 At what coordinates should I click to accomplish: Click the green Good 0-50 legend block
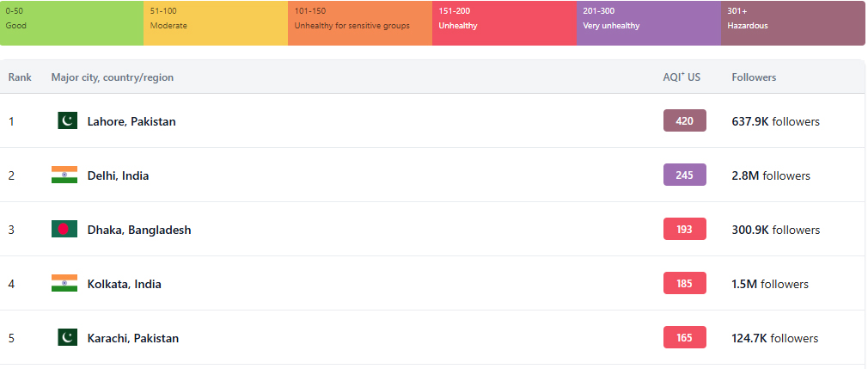pyautogui.click(x=72, y=22)
